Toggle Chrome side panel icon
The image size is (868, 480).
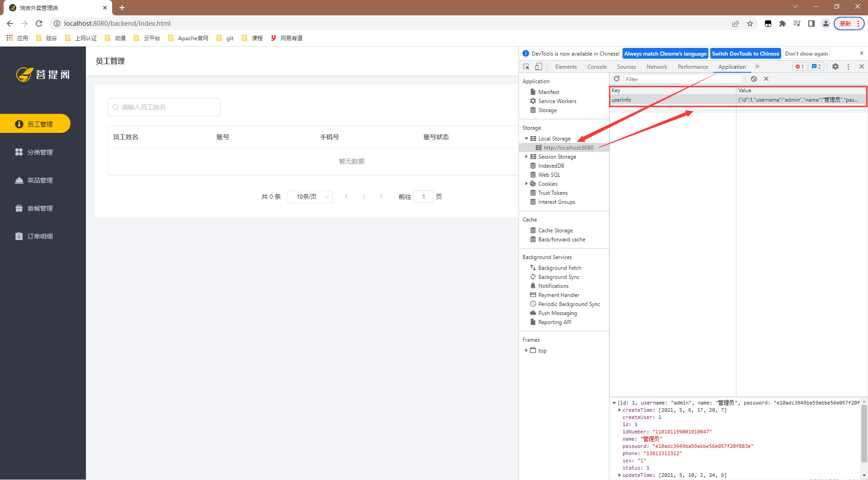(811, 24)
